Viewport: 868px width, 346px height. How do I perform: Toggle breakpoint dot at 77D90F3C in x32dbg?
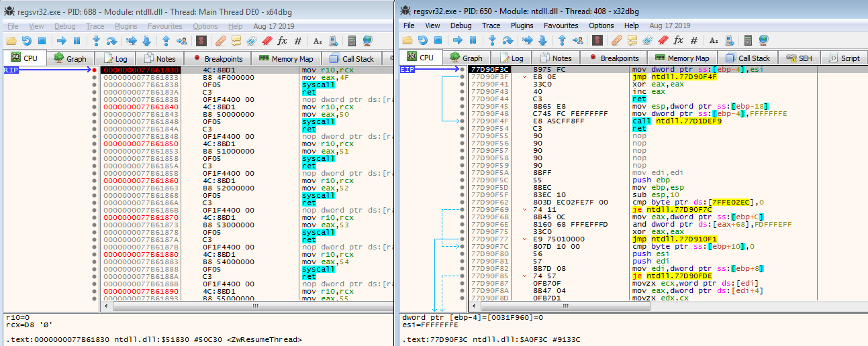[x=463, y=69]
